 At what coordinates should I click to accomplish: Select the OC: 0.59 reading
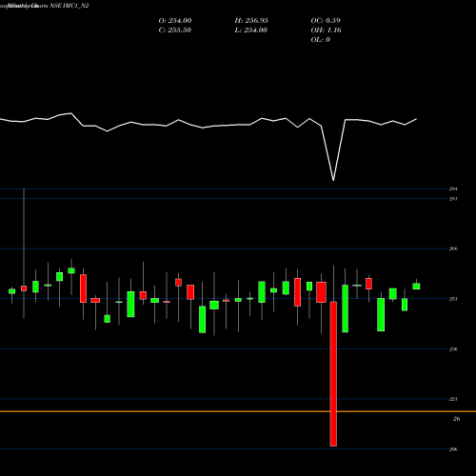326,21
